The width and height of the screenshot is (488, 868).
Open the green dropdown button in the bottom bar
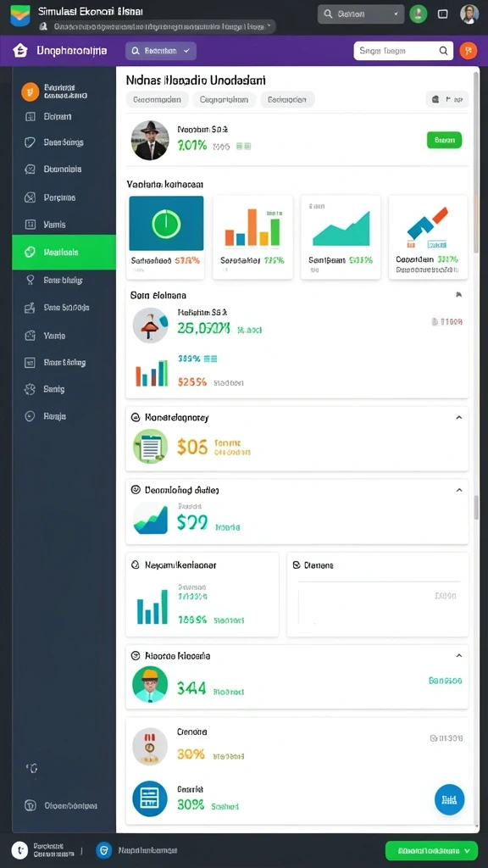[431, 849]
